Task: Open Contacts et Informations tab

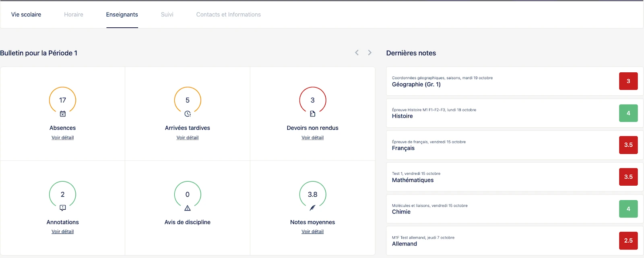Action: click(x=228, y=14)
